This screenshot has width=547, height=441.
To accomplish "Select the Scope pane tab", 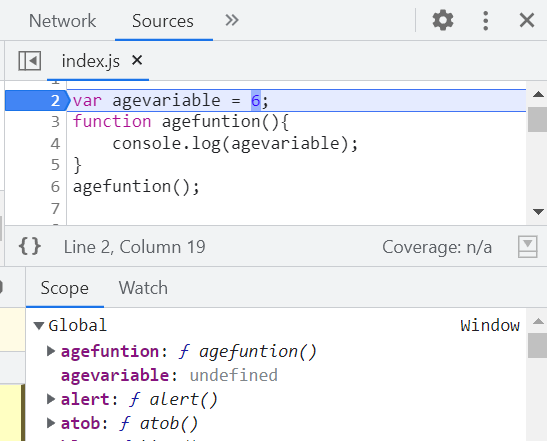I will pyautogui.click(x=65, y=288).
